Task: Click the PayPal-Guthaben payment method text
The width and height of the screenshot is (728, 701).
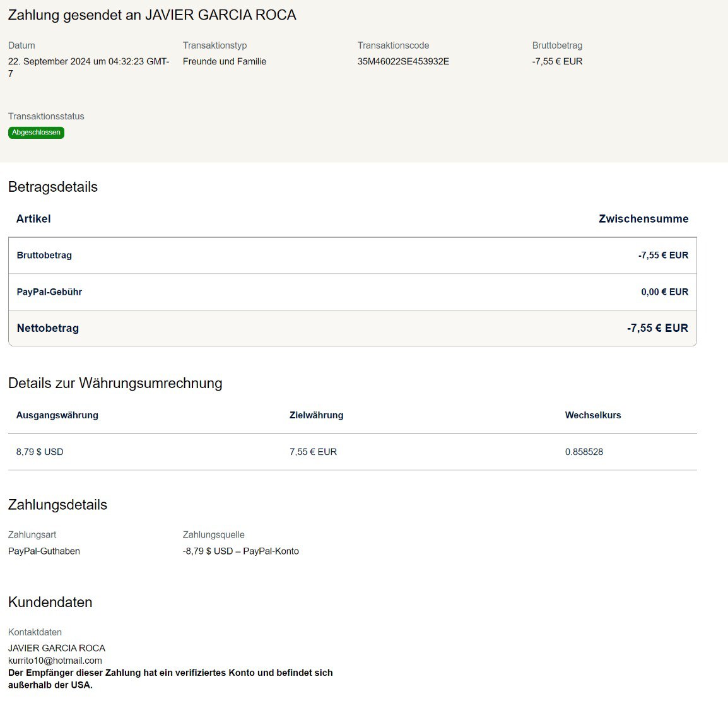Action: tap(44, 551)
